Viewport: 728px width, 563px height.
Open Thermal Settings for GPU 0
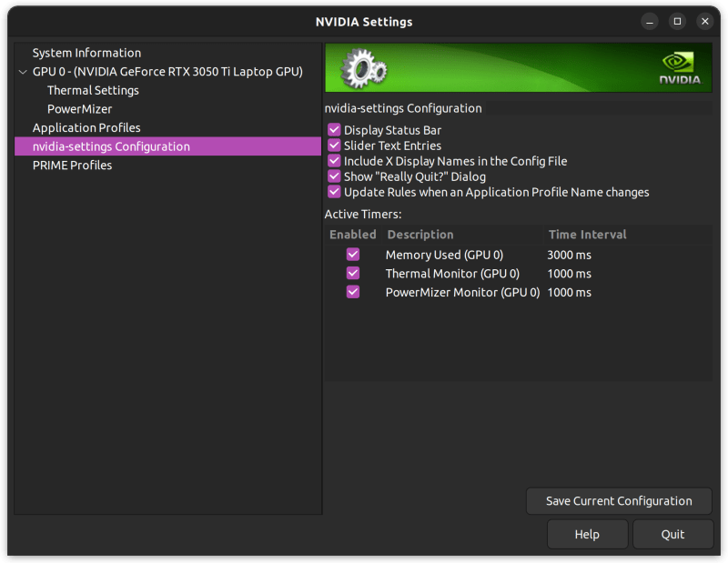pyautogui.click(x=93, y=90)
